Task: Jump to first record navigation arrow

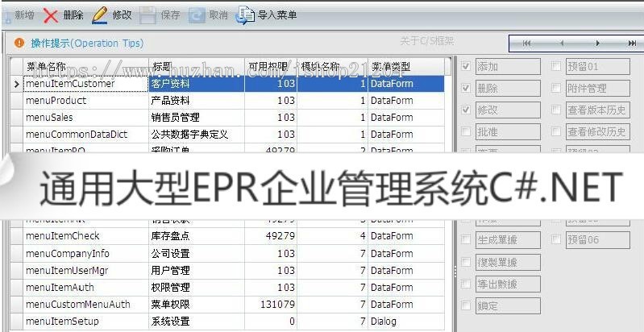Action: click(526, 43)
